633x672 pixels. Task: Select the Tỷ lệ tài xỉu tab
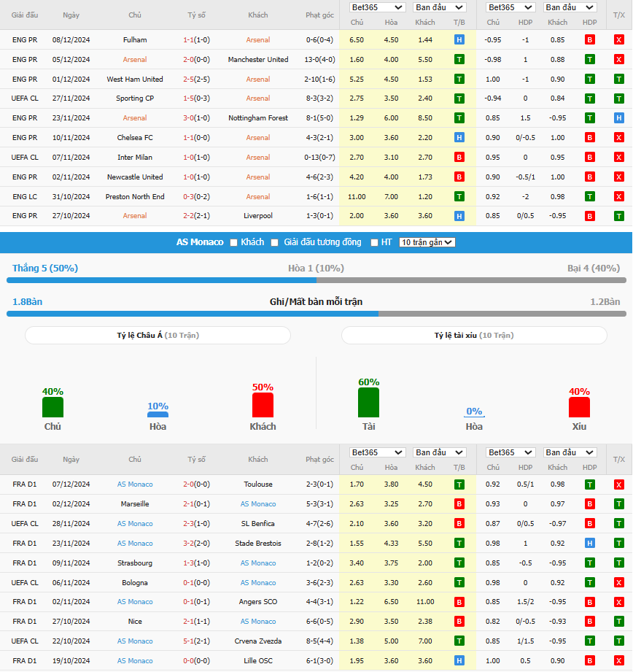[x=474, y=336]
